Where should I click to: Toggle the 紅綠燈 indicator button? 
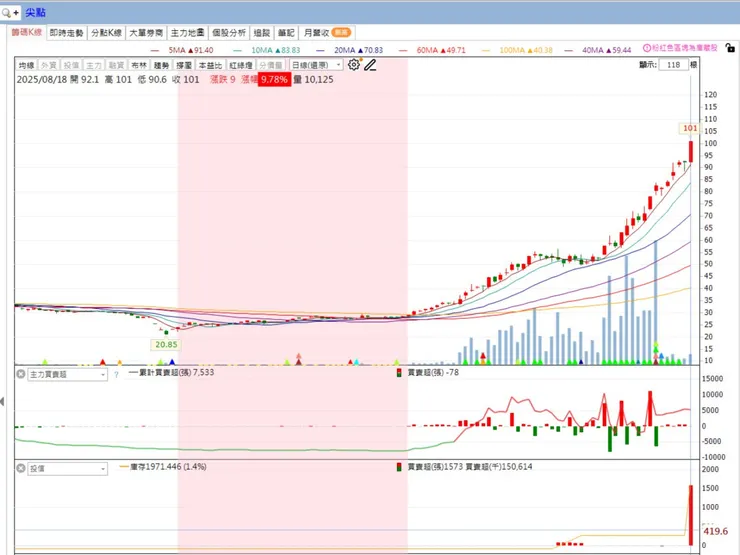241,65
